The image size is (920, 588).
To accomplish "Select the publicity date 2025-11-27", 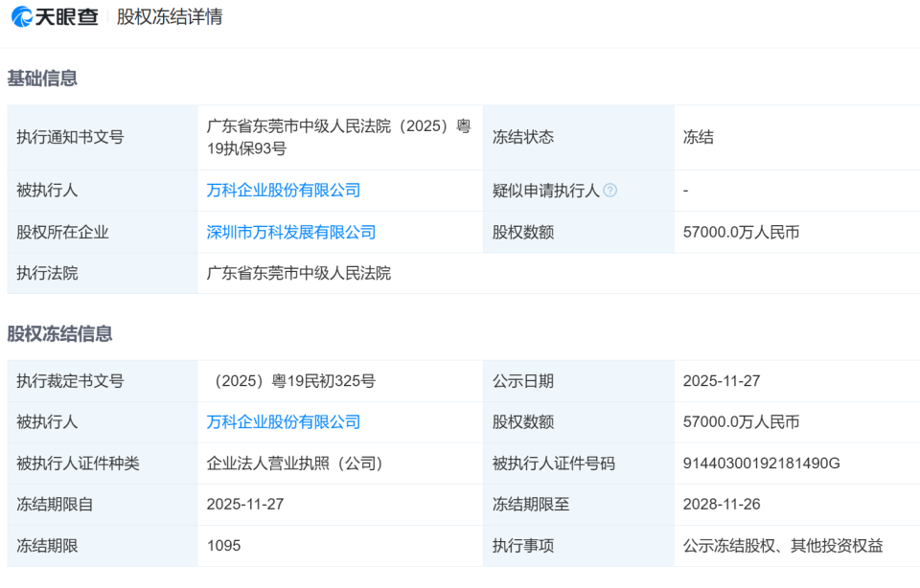I will (x=722, y=380).
